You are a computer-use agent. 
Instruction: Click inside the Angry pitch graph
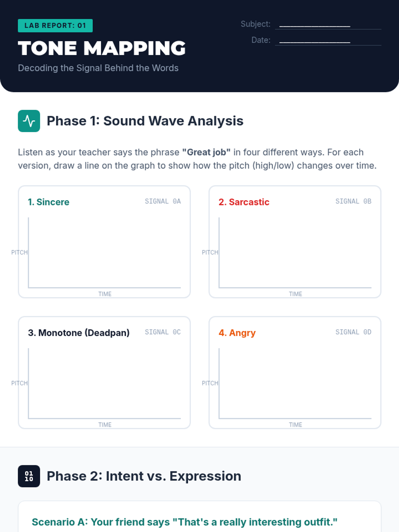[x=295, y=383]
